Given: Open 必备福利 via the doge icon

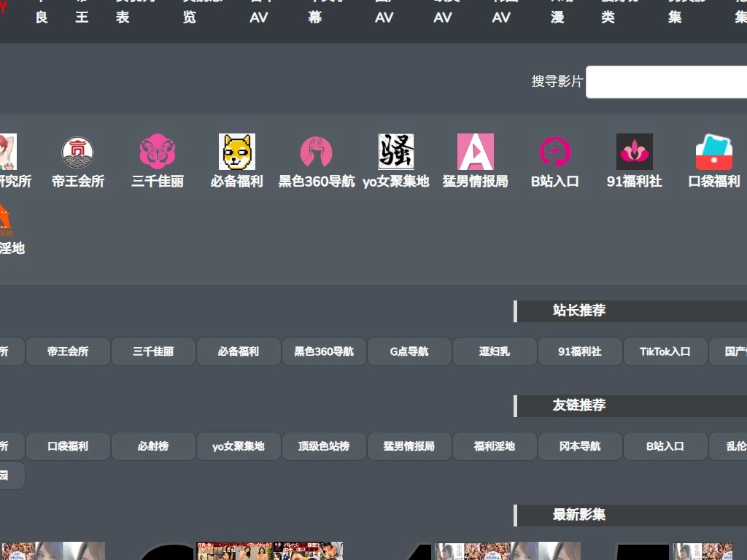Looking at the screenshot, I should coord(236,153).
